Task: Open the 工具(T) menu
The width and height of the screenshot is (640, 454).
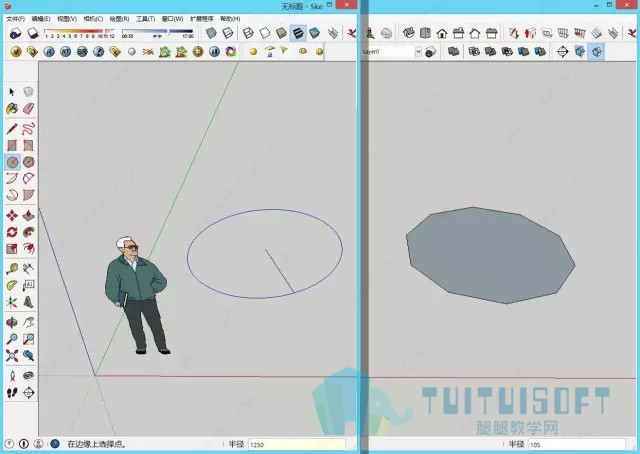Action: pyautogui.click(x=145, y=19)
